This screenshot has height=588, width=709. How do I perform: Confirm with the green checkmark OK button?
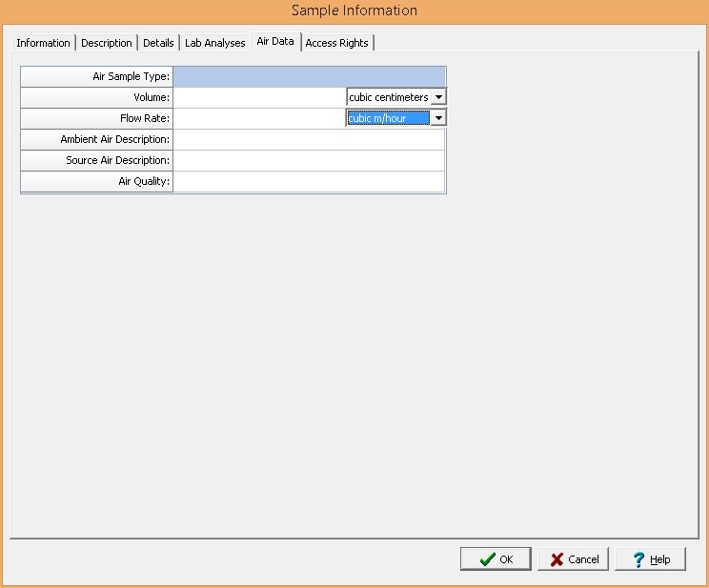[496, 559]
